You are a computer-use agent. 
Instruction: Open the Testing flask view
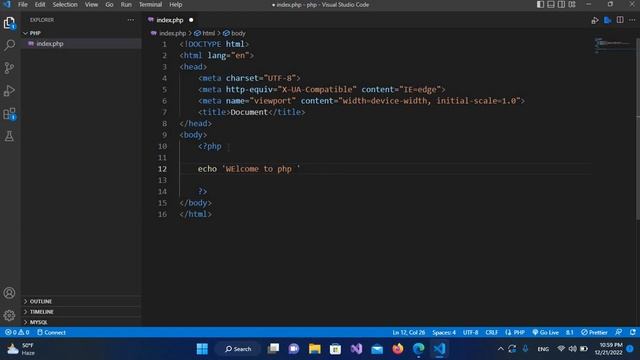pos(9,136)
